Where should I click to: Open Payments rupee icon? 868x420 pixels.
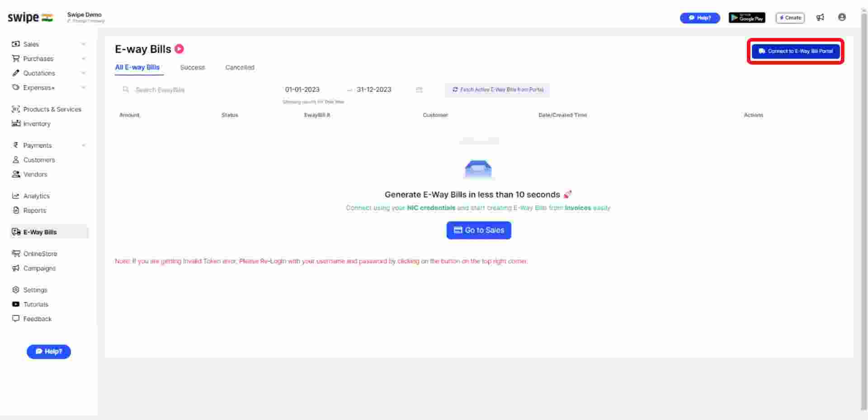[16, 145]
